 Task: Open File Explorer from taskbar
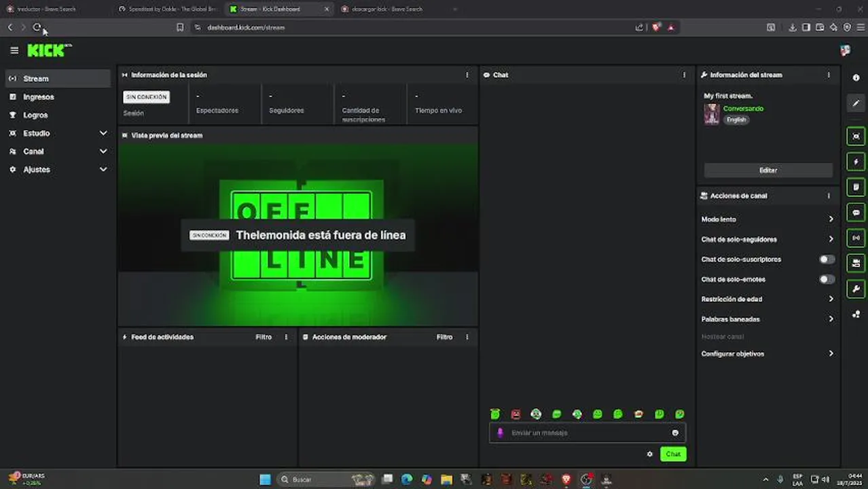(446, 479)
